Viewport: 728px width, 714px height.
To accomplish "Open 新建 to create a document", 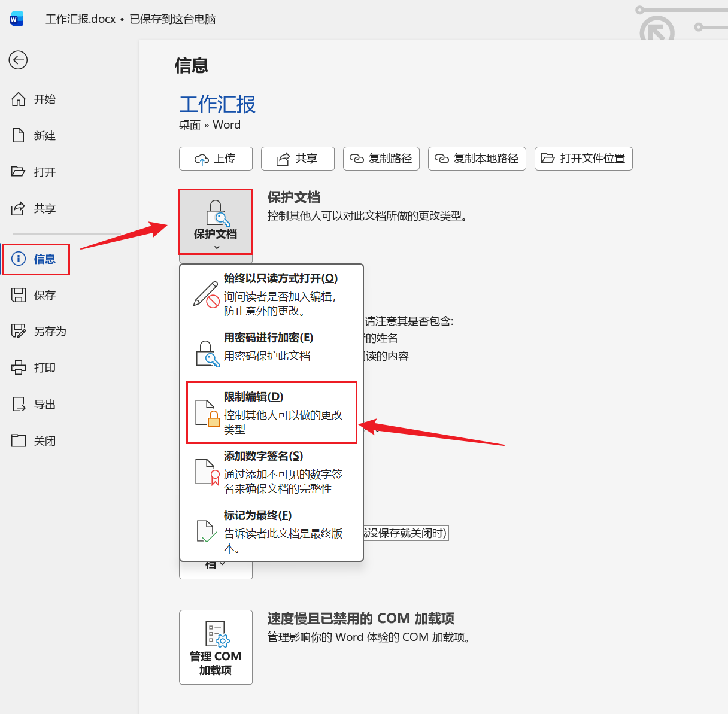I will coord(43,135).
